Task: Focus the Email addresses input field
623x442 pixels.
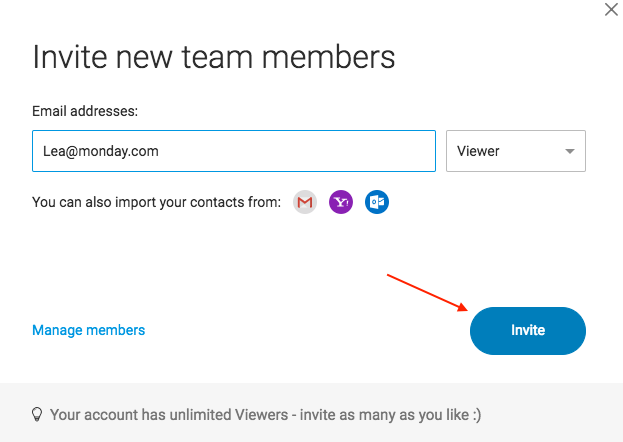Action: [234, 151]
